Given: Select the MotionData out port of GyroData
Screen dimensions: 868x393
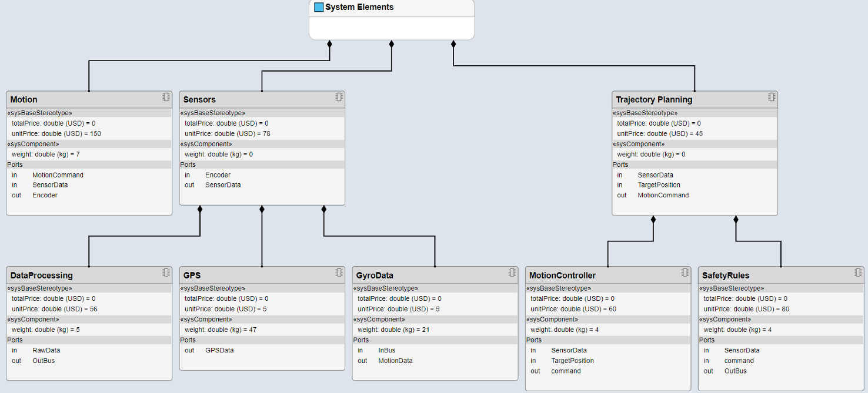Looking at the screenshot, I should pyautogui.click(x=395, y=361).
